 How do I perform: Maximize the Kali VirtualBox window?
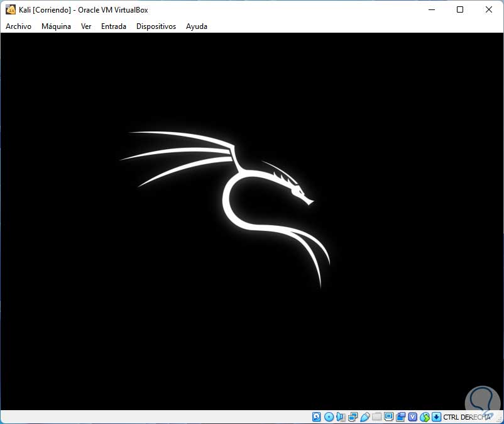click(460, 9)
